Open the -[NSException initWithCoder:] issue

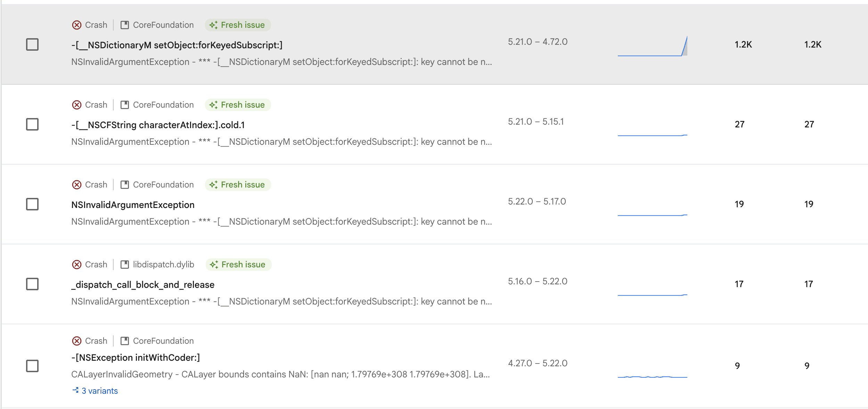click(x=136, y=358)
